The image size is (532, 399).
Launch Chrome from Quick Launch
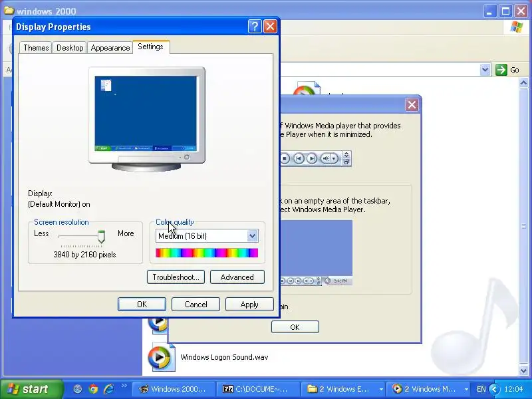(93, 389)
